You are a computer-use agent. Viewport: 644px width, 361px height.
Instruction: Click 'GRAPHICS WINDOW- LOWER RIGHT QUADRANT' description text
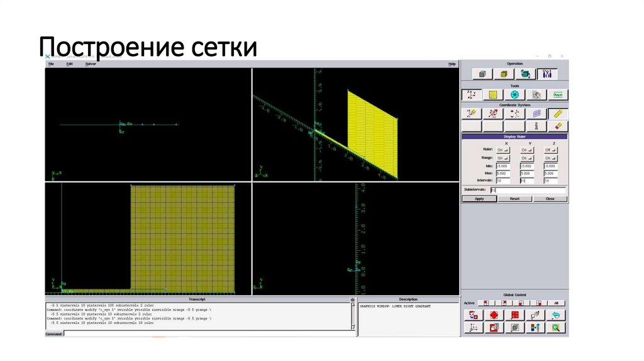[x=395, y=306]
